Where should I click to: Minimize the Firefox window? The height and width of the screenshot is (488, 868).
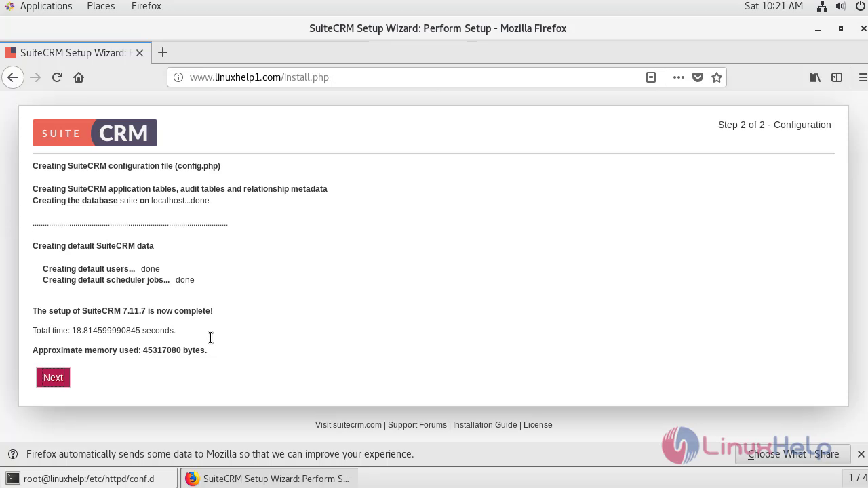(818, 28)
